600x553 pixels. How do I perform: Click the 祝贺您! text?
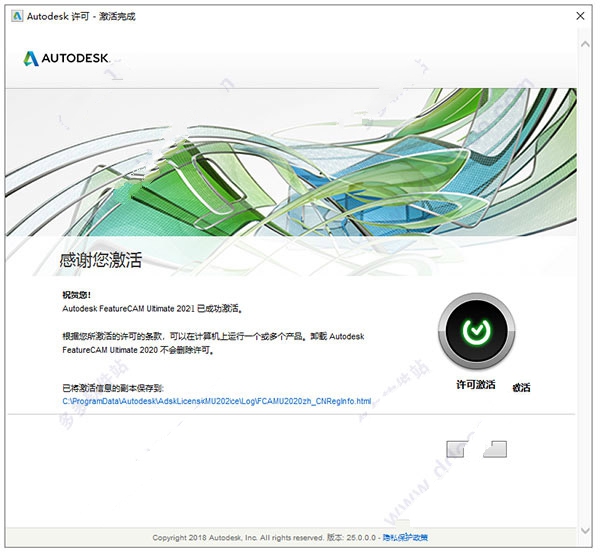coord(77,295)
